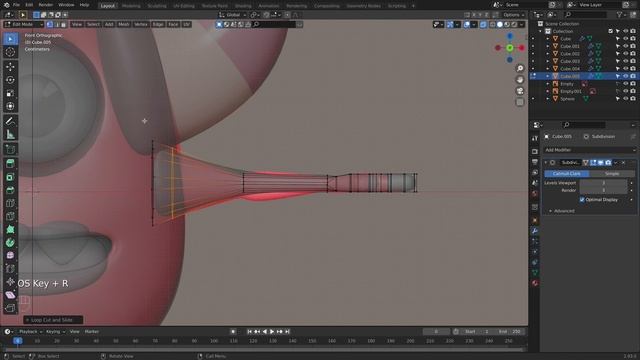Open the Output properties tab icon
Viewport: 640px width, 360px height.
(535, 162)
